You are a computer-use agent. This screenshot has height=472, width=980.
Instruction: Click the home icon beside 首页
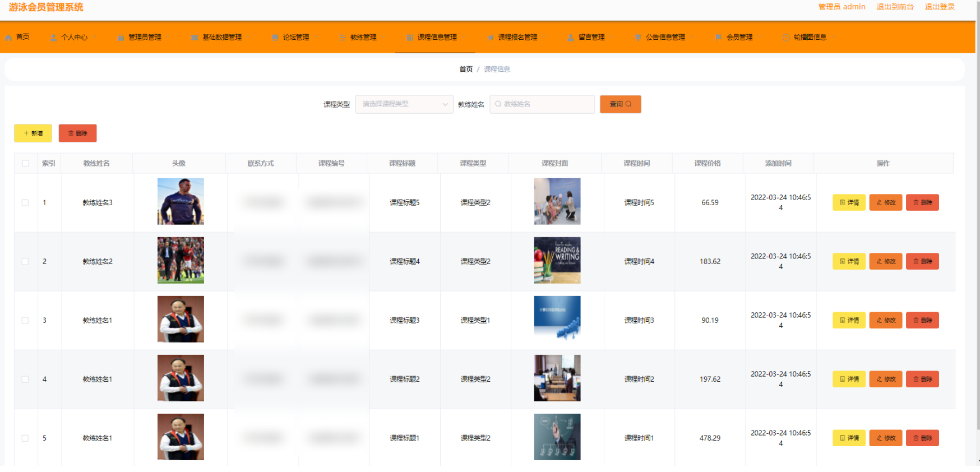8,38
